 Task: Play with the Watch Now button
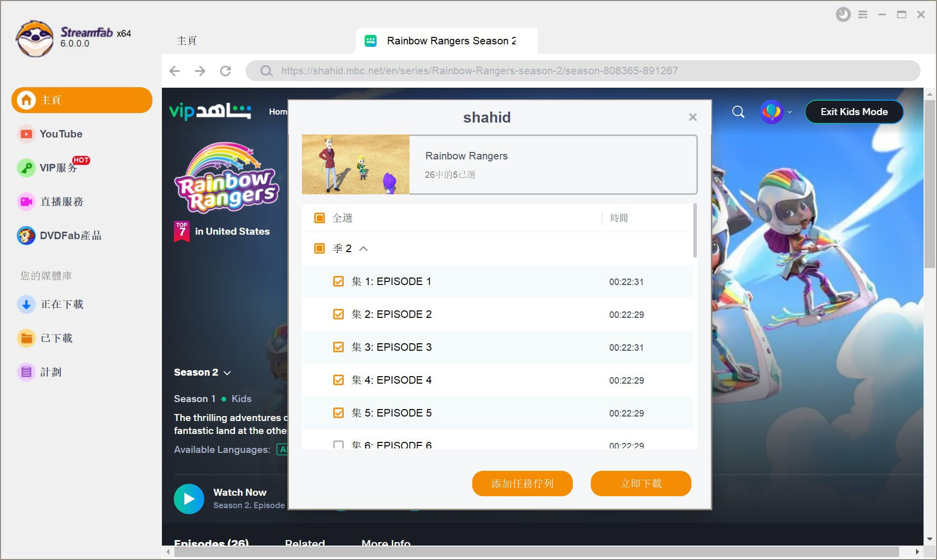coord(189,499)
